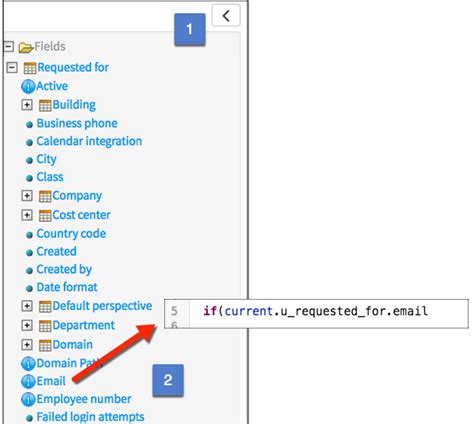
Task: Click the info icon beside Domain Path
Action: click(x=28, y=363)
